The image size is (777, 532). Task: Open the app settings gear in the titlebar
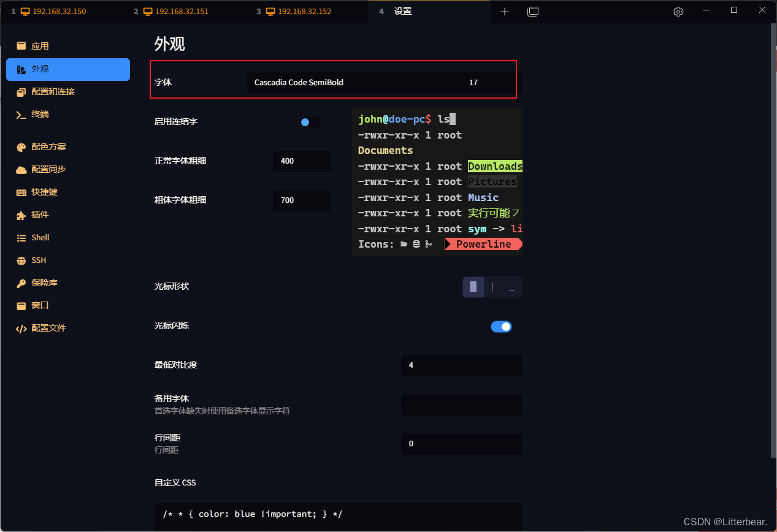tap(677, 11)
